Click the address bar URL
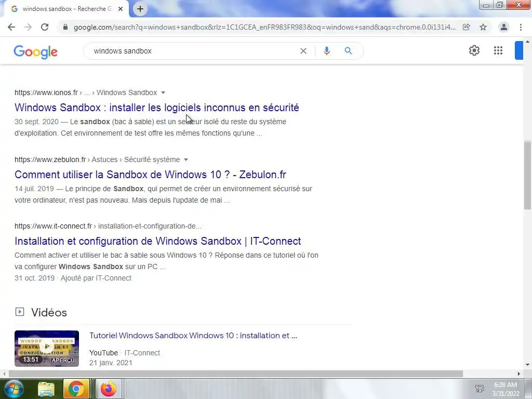The height and width of the screenshot is (399, 532). pyautogui.click(x=264, y=27)
